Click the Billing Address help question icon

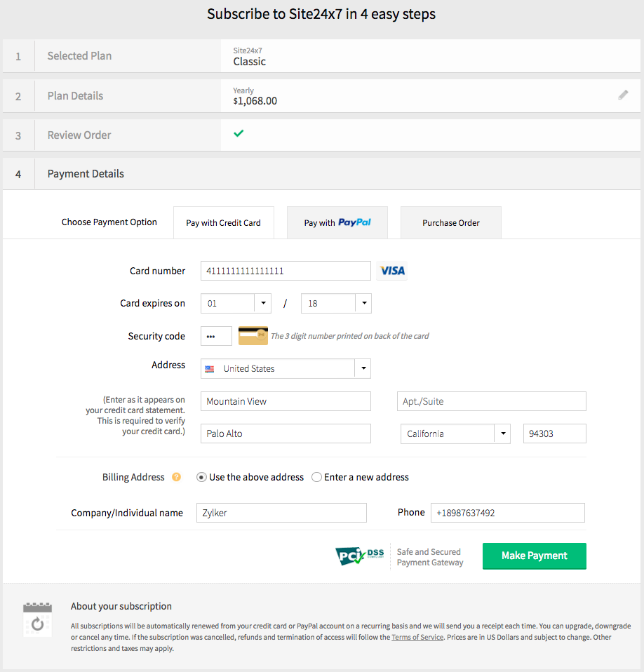pyautogui.click(x=177, y=477)
